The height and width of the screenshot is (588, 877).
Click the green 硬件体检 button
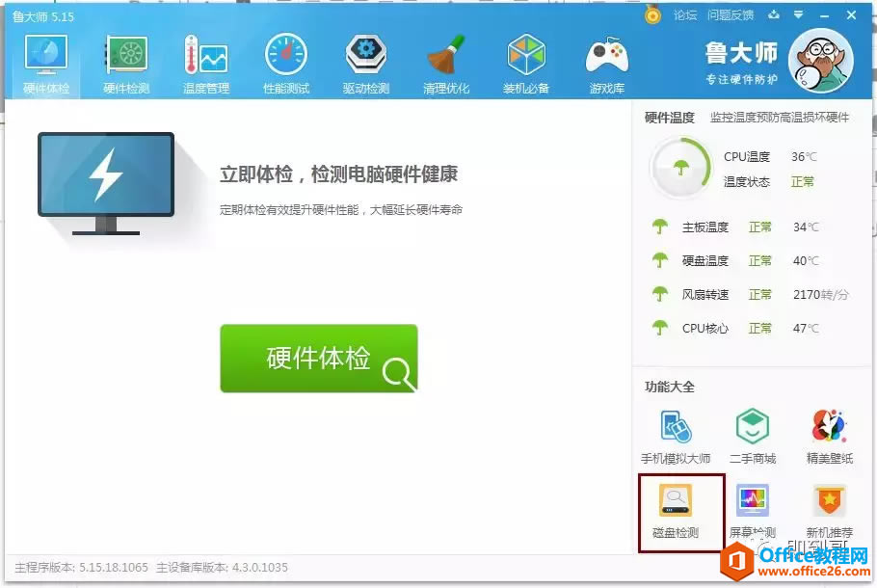(x=319, y=358)
